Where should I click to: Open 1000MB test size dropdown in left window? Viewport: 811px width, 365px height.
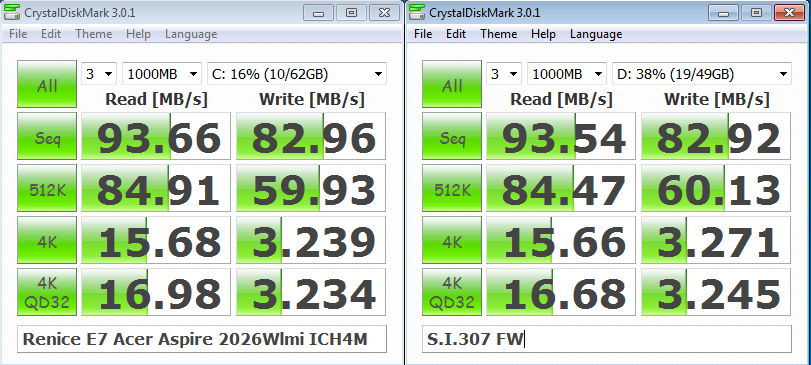162,74
